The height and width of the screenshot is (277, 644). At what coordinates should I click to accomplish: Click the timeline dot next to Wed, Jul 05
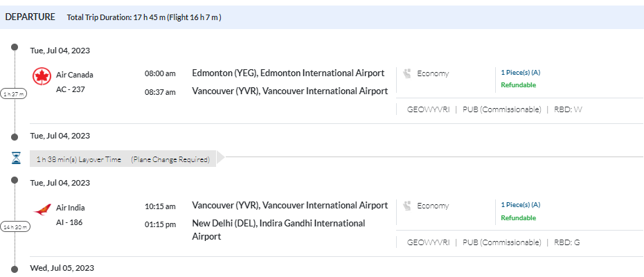[x=15, y=268]
